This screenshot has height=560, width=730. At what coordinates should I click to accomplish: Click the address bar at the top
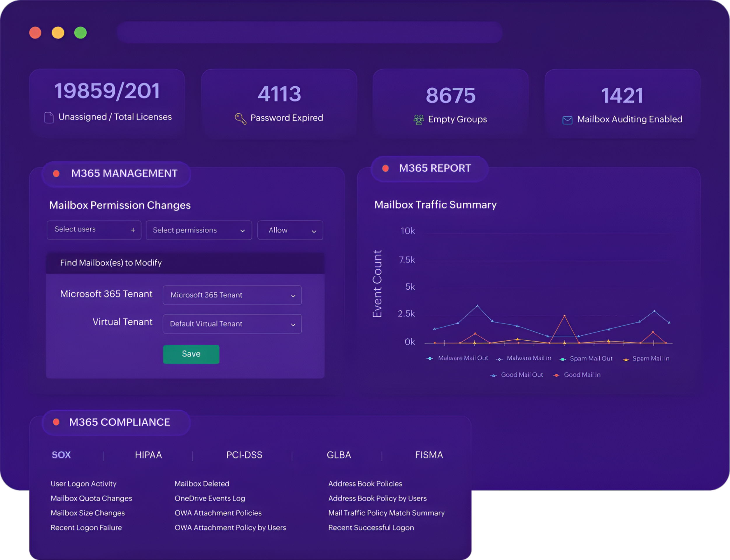tap(309, 32)
